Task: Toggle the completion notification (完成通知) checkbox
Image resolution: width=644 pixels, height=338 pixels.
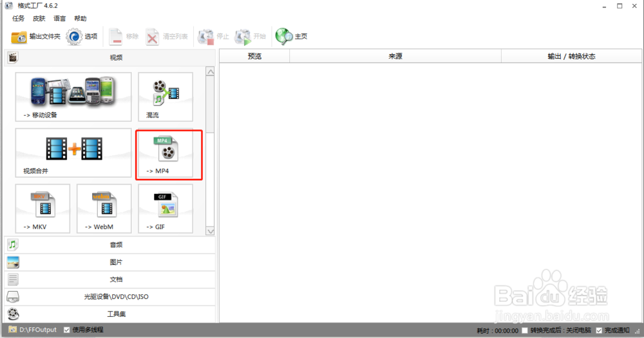Action: pos(599,330)
